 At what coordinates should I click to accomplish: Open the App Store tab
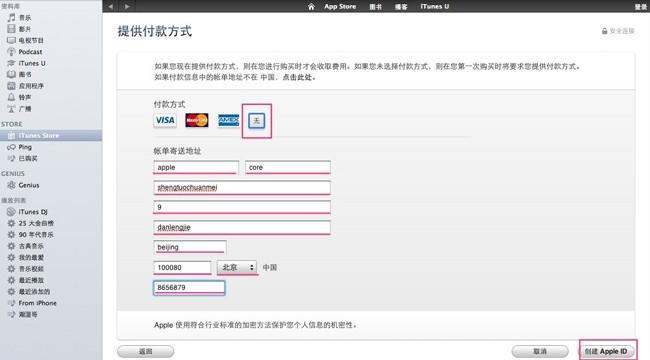[340, 7]
